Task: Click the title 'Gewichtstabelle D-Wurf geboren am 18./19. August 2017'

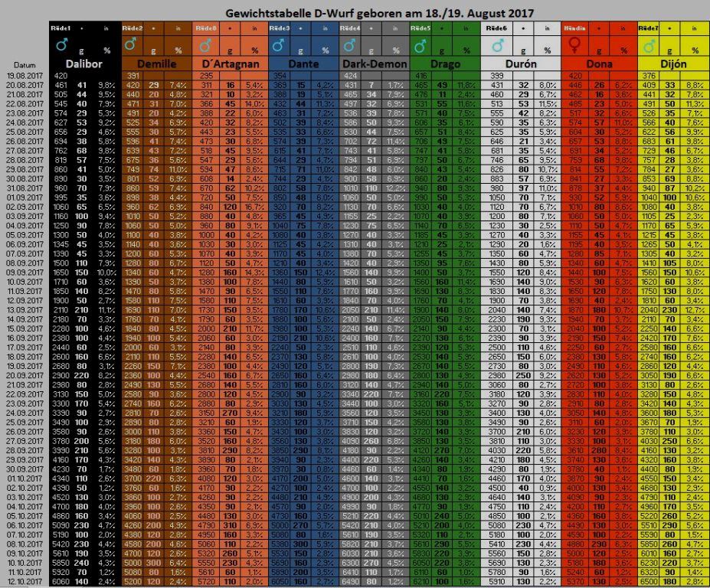Action: point(379,13)
